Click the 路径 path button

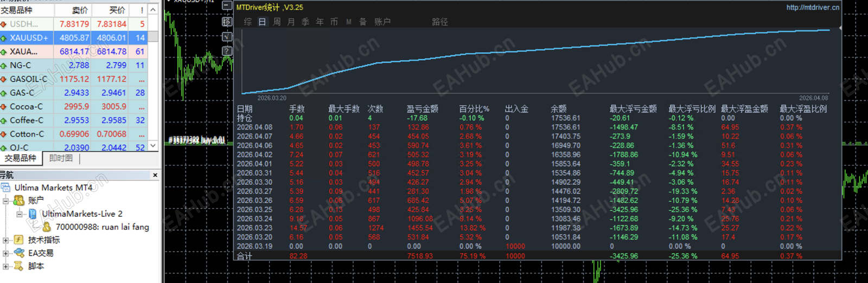pos(440,22)
